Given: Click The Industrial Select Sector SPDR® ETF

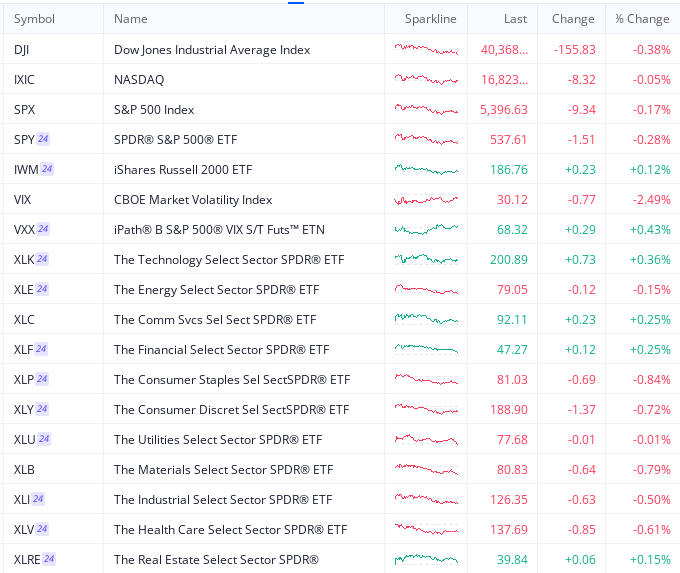Looking at the screenshot, I should 223,499.
